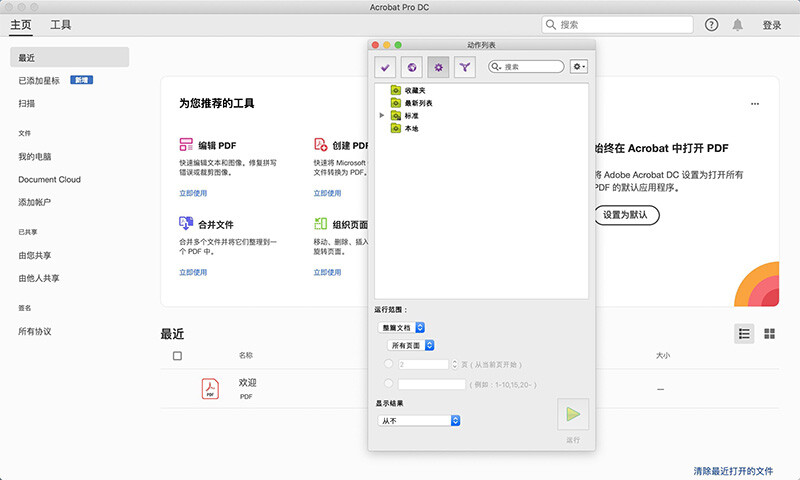Viewport: 800px width, 480px height.
Task: Click the 创建 PDF tool icon
Action: click(x=320, y=144)
